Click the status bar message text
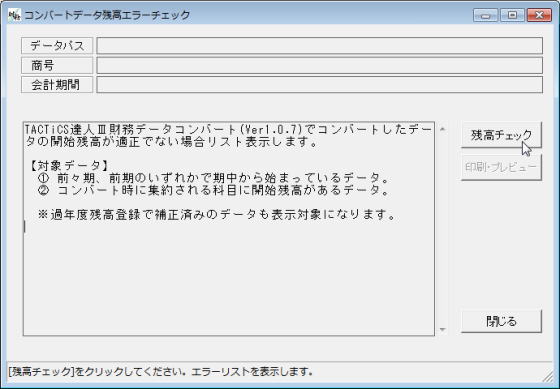 (161, 372)
